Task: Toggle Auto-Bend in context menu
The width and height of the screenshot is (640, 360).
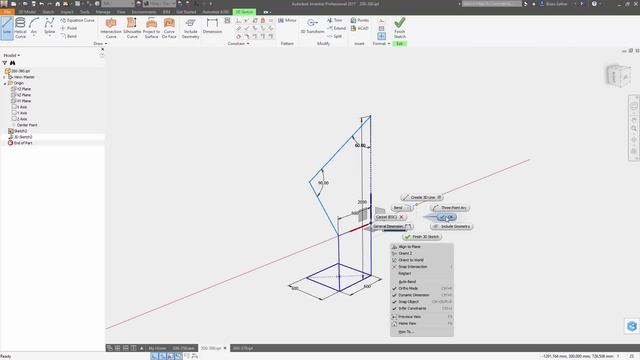Action: click(x=422, y=282)
